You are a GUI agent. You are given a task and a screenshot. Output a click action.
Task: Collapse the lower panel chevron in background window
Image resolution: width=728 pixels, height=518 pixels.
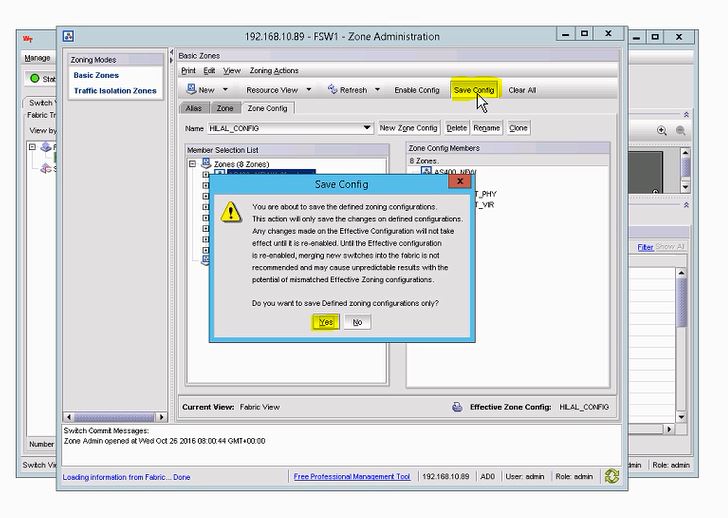(686, 205)
